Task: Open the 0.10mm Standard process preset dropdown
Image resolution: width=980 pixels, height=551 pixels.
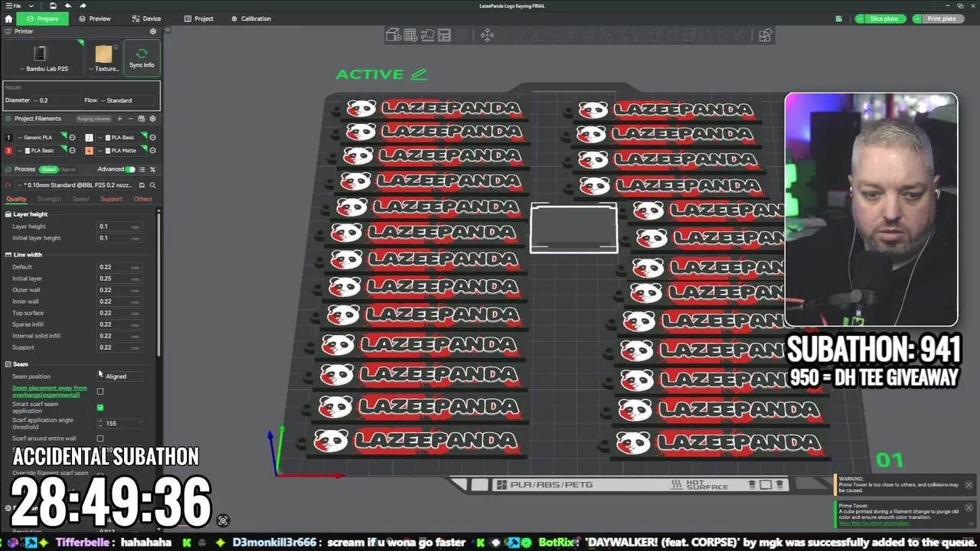Action: coord(76,185)
